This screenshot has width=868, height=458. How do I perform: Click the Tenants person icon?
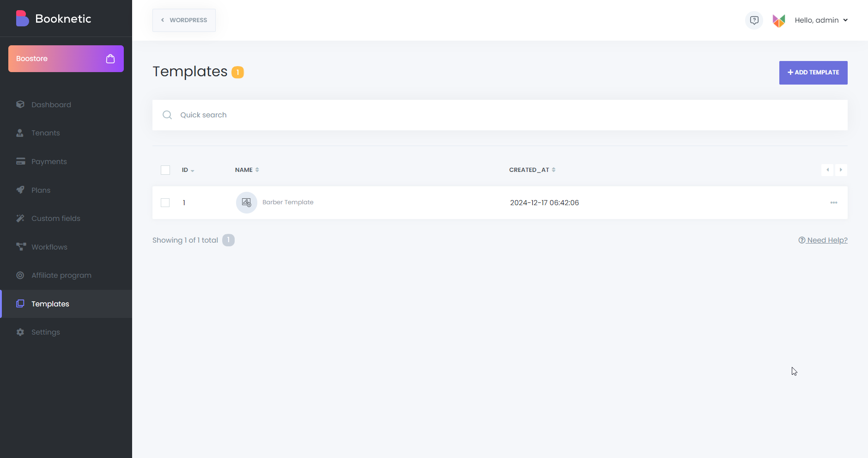coord(20,133)
